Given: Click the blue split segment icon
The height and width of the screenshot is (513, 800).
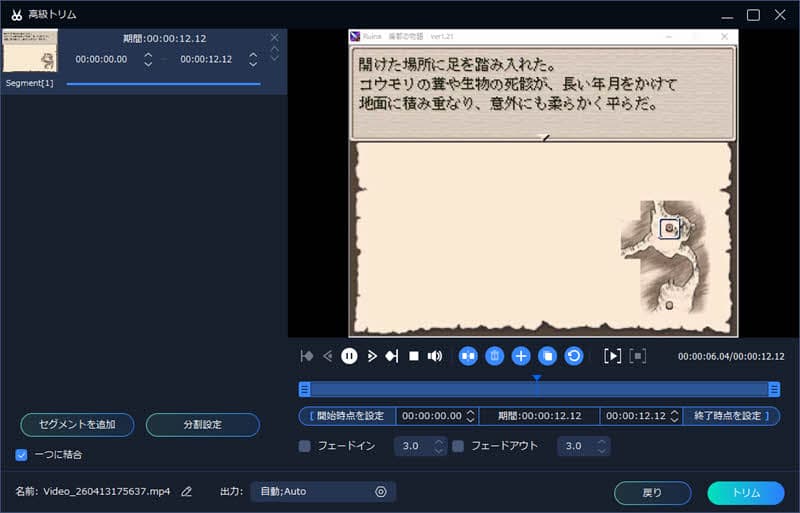Looking at the screenshot, I should [468, 356].
